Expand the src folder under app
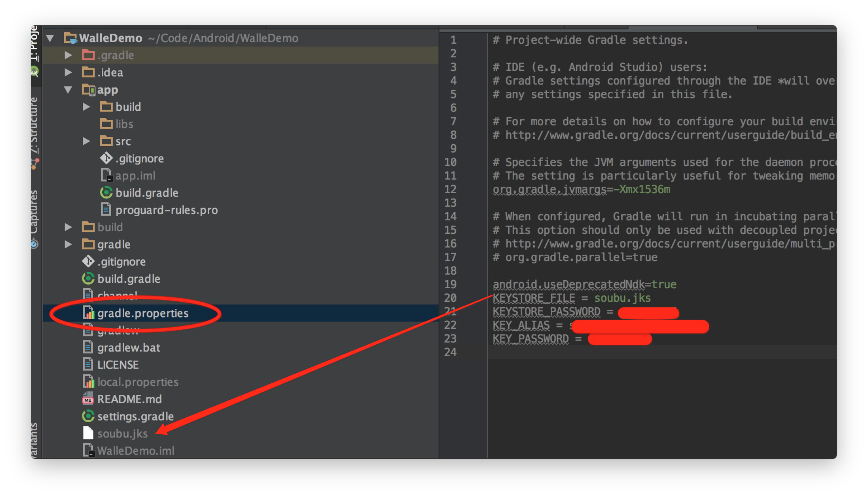This screenshot has height=496, width=868. [x=86, y=141]
